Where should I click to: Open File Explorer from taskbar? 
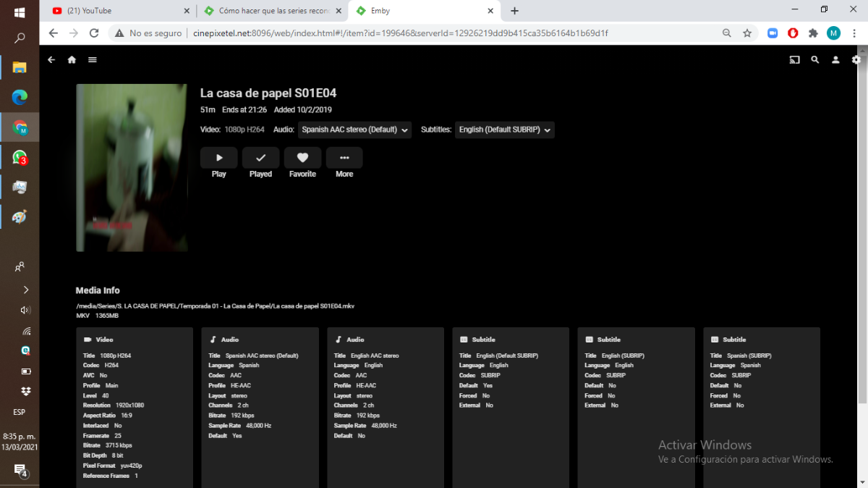point(20,67)
